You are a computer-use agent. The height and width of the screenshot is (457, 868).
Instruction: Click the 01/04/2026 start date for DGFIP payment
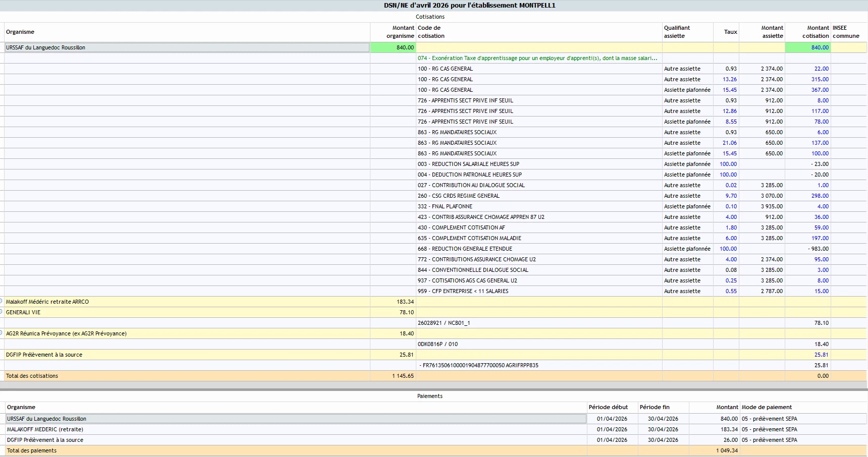click(612, 440)
